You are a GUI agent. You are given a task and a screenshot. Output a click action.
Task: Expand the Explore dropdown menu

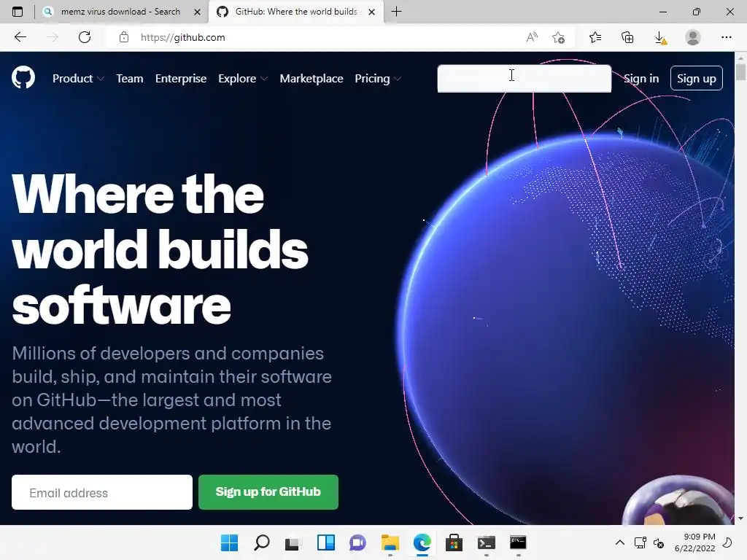coord(243,79)
